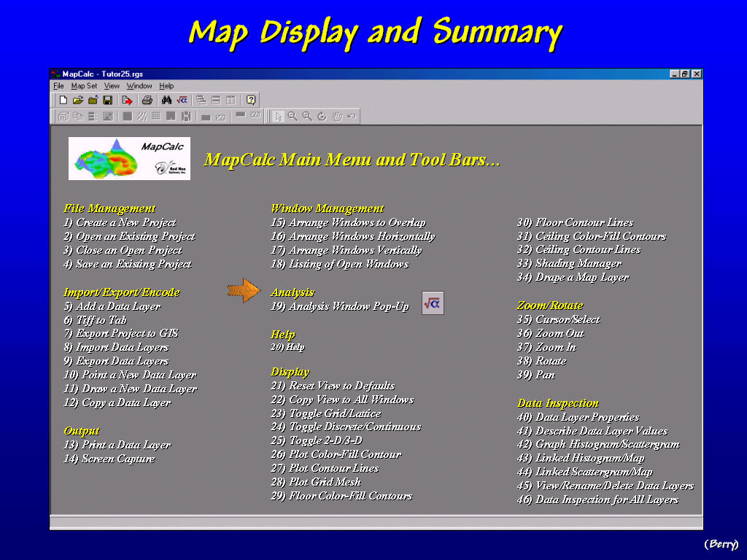Image resolution: width=747 pixels, height=560 pixels.
Task: Print the data layer using the printer icon
Action: (x=147, y=100)
